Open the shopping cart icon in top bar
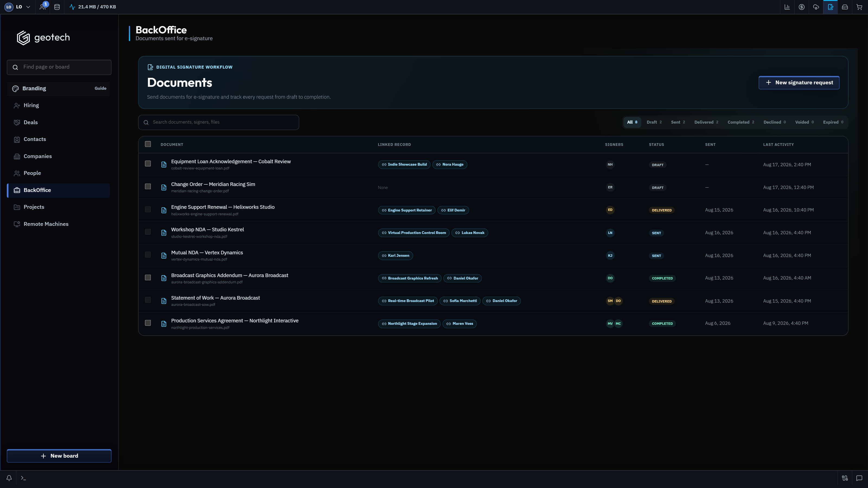This screenshot has width=868, height=488. tap(859, 7)
